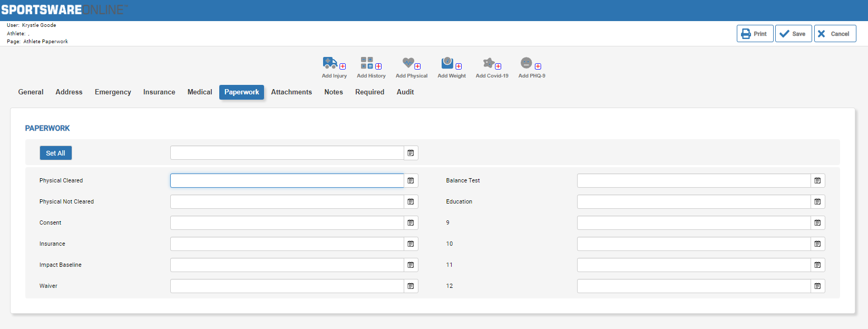Open calendar picker for Education field
868x329 pixels.
tap(817, 202)
